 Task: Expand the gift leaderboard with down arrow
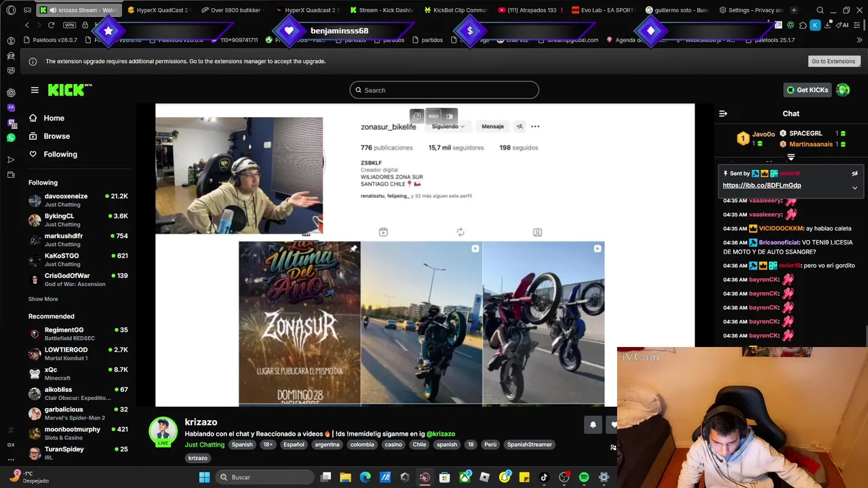[791, 157]
